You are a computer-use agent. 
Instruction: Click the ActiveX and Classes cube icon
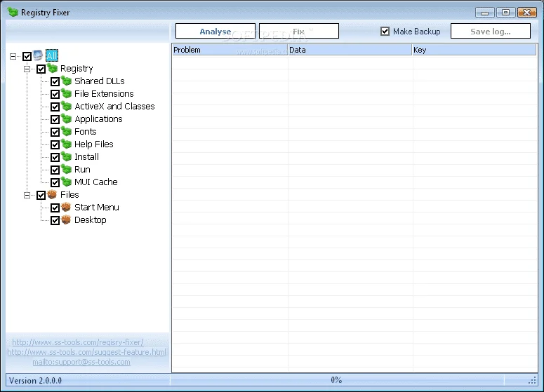click(x=66, y=106)
